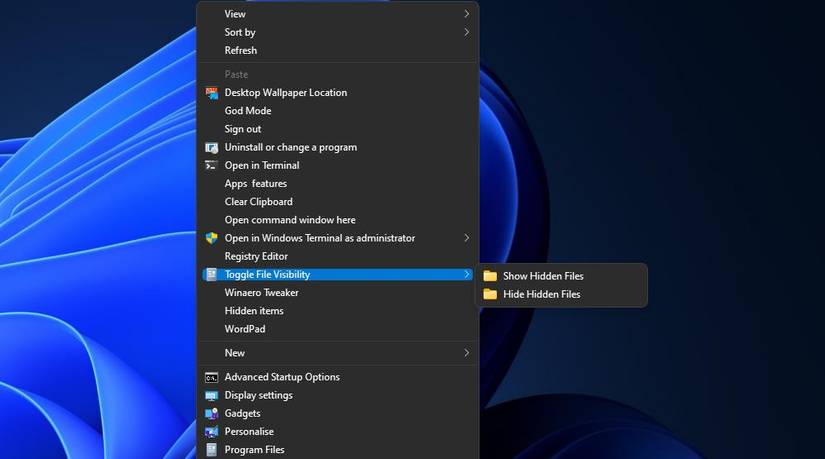Screen dimensions: 825x459
Task: Choose Hide Hidden Files in submenu
Action: (561, 294)
